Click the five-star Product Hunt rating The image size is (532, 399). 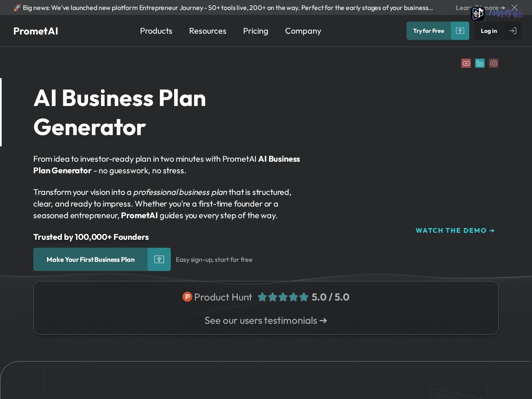(283, 297)
